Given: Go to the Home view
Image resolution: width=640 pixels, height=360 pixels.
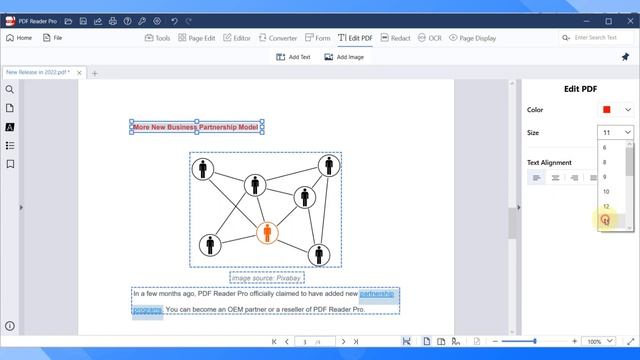Looking at the screenshot, I should point(19,38).
